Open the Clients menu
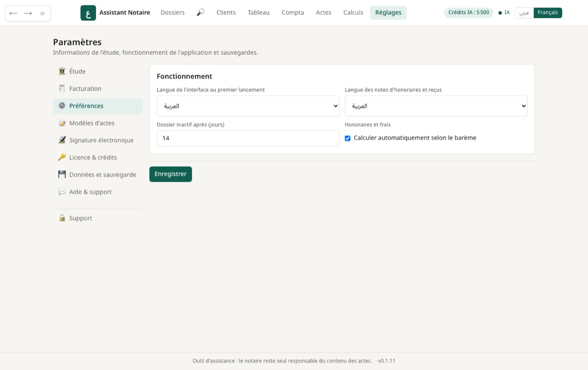 point(226,13)
